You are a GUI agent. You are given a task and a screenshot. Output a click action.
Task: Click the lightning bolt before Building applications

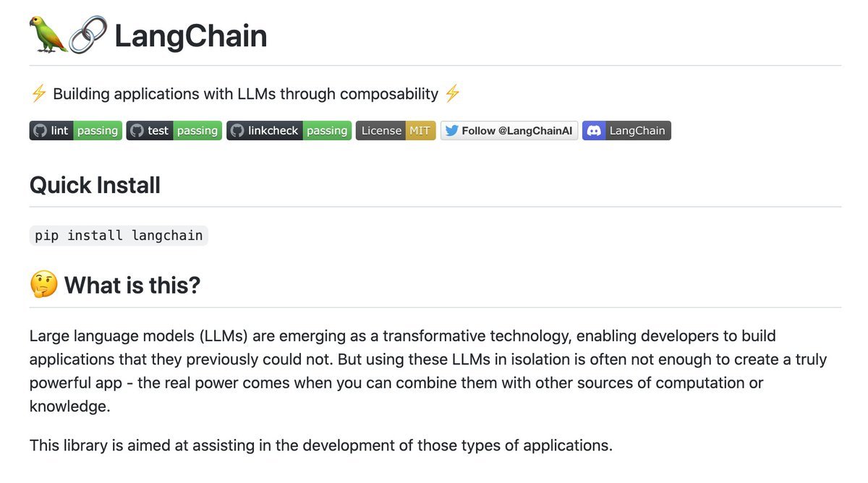tap(39, 94)
